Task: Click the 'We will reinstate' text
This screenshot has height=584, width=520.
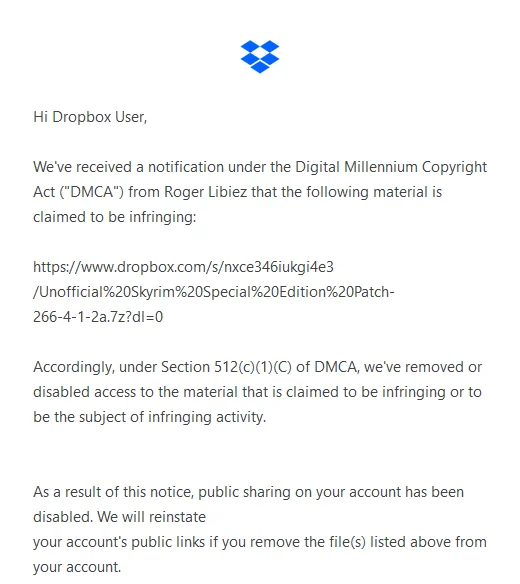Action: 152,517
